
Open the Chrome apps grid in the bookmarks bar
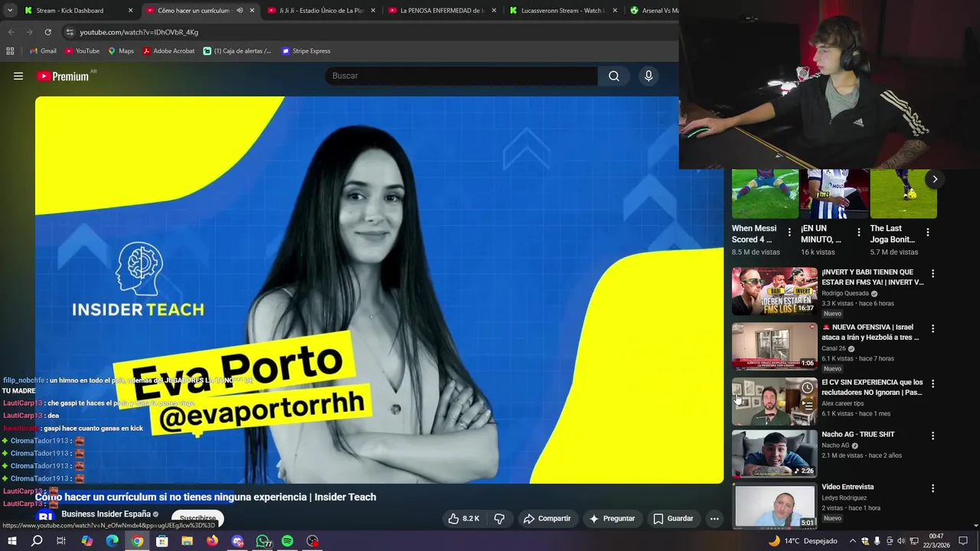point(10,51)
